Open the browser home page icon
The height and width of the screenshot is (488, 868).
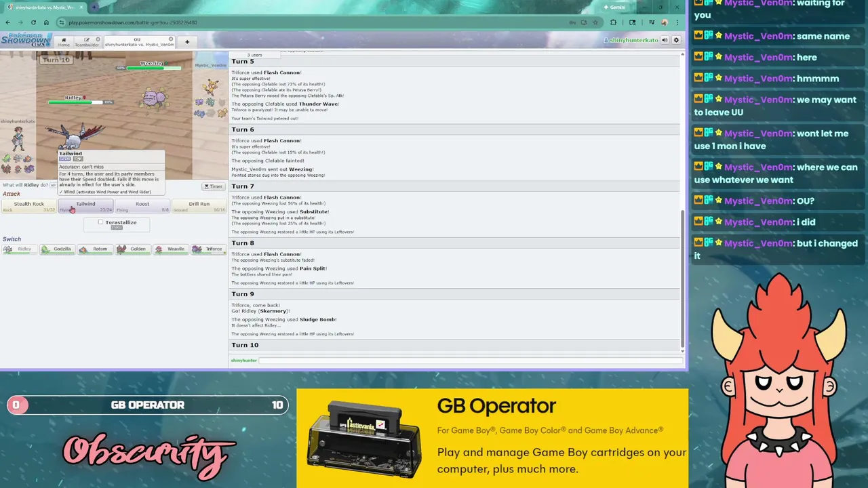46,22
